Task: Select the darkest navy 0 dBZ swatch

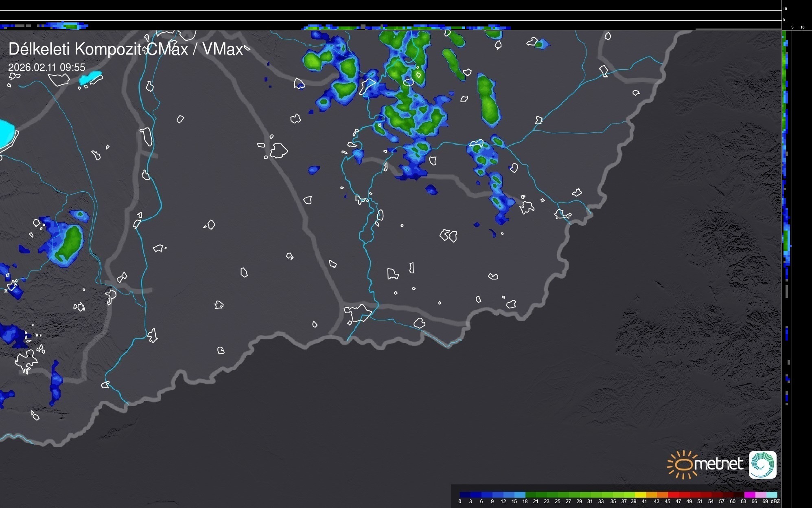Action: tap(465, 495)
